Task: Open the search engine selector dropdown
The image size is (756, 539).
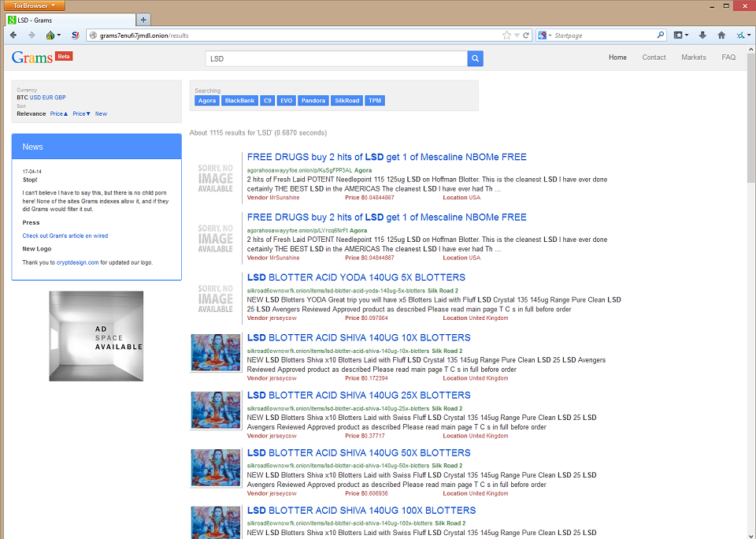Action: coord(545,35)
